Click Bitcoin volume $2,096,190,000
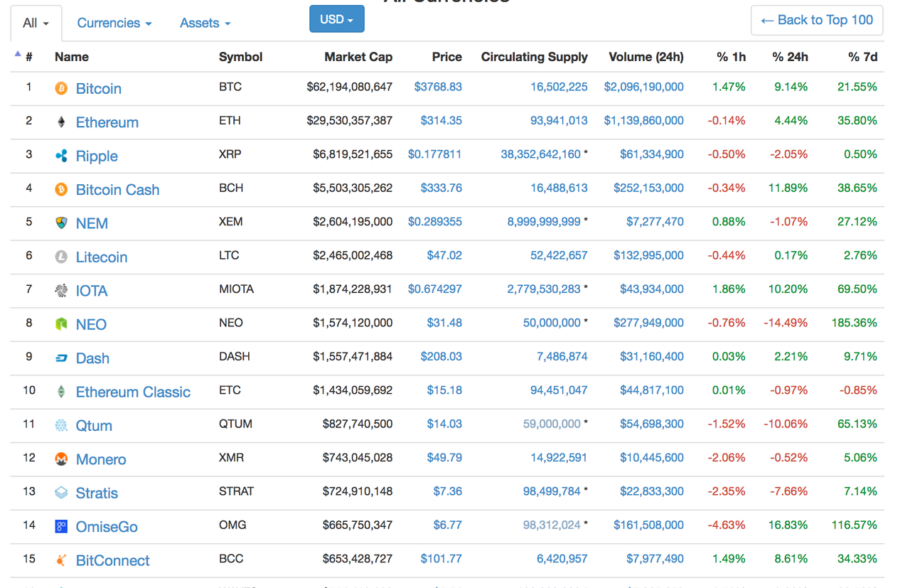The height and width of the screenshot is (588, 910). tap(644, 87)
